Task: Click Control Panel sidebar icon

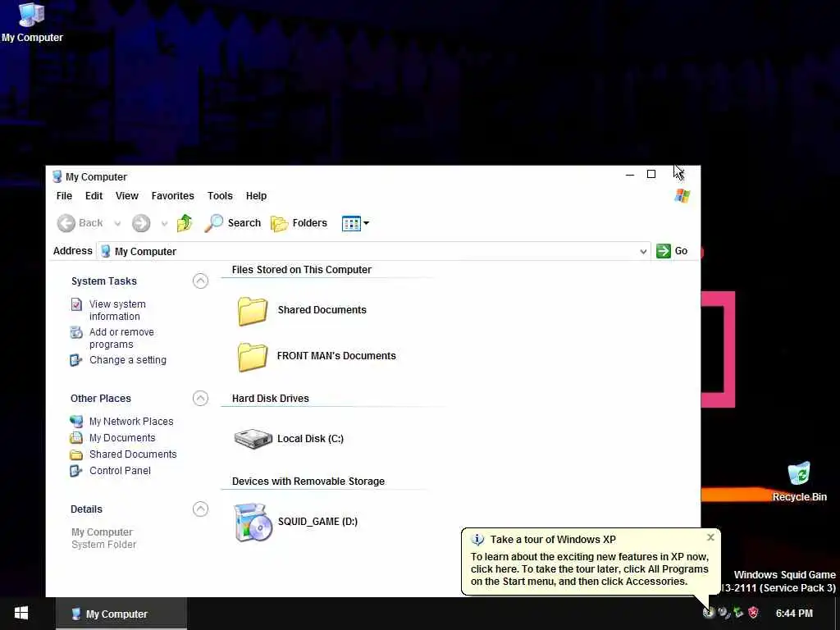Action: (76, 471)
